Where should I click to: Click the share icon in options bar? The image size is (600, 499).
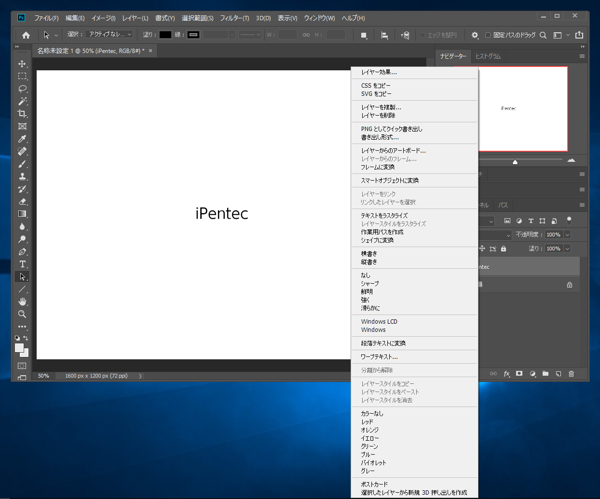pyautogui.click(x=579, y=35)
